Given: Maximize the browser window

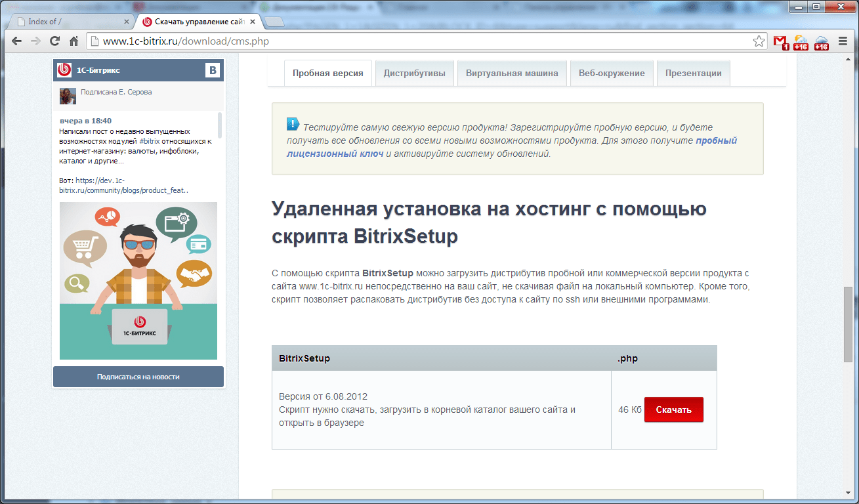Looking at the screenshot, I should pyautogui.click(x=817, y=6).
